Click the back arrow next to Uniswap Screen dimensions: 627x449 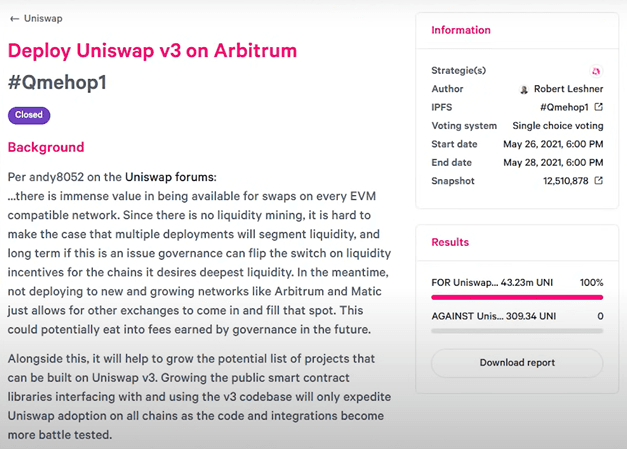click(x=14, y=19)
